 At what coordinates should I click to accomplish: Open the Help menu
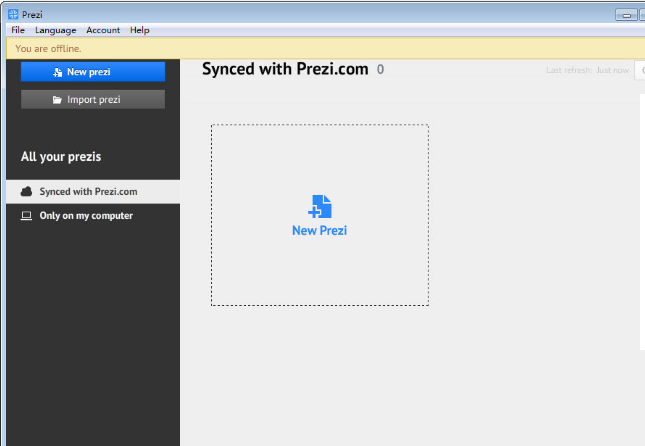coord(139,30)
